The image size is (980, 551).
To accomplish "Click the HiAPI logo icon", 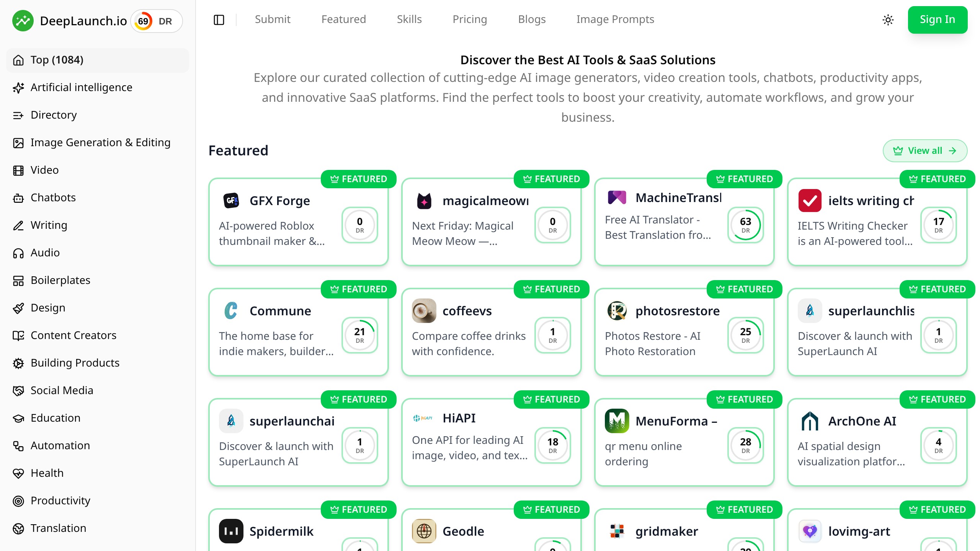I will [x=423, y=418].
